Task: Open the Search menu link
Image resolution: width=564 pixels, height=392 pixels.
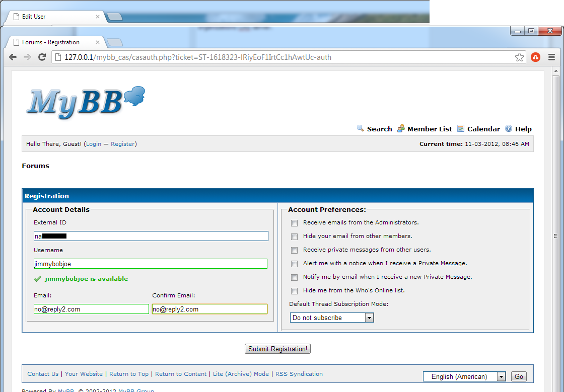Action: 379,129
